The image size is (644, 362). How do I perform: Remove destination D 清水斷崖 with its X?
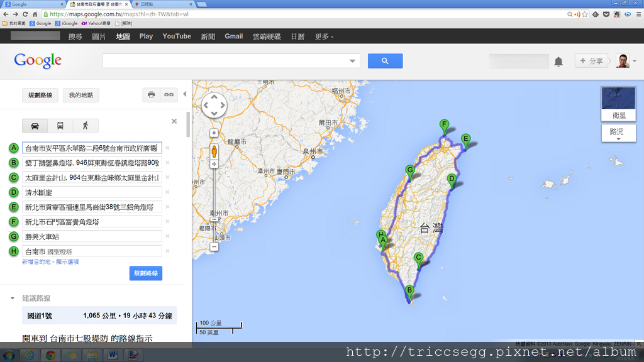click(167, 192)
